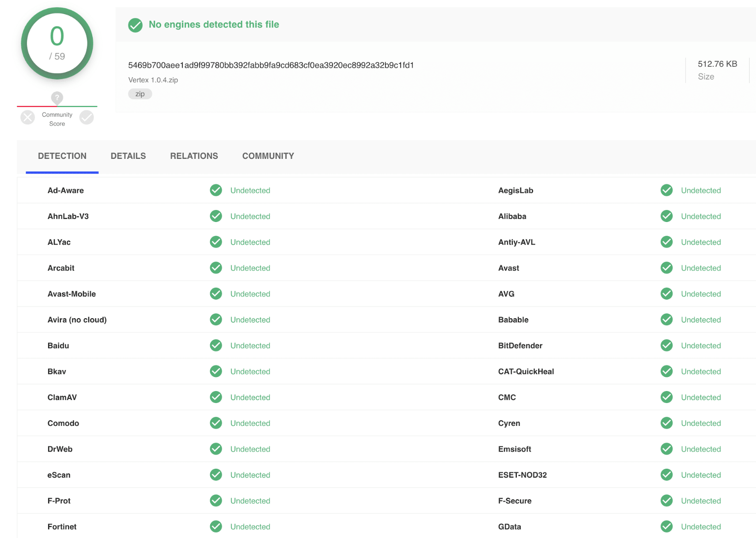
Task: Click the green check icon next to Ad-Aware
Action: (216, 190)
